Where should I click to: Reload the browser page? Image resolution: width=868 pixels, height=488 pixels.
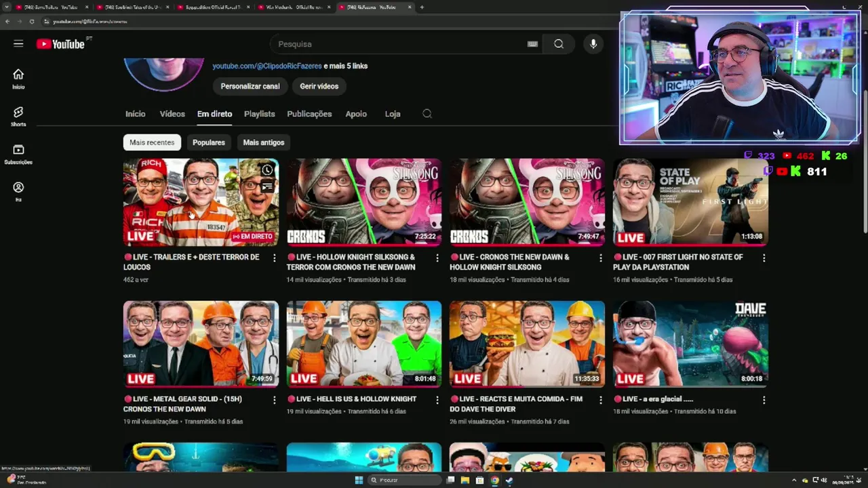(x=32, y=21)
